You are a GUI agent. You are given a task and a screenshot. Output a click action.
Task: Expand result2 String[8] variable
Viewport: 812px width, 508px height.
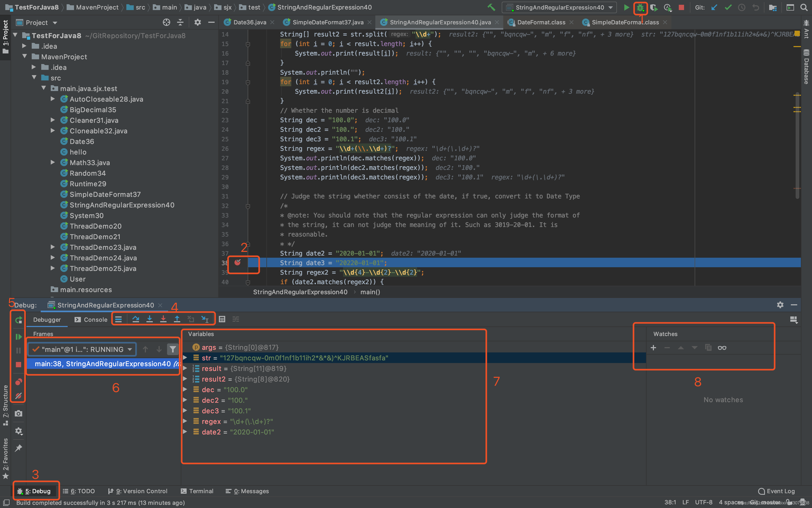[x=185, y=379]
